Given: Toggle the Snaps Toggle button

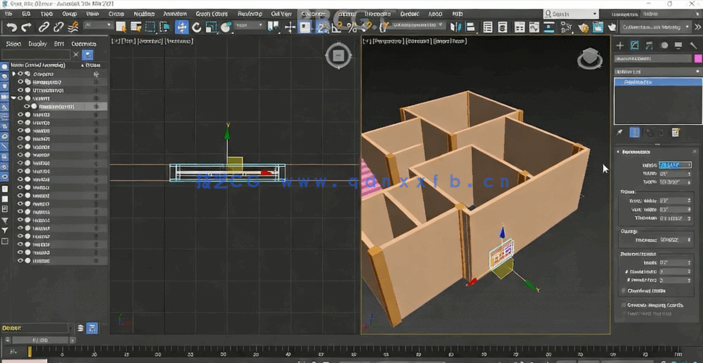Looking at the screenshot, I should (321, 27).
